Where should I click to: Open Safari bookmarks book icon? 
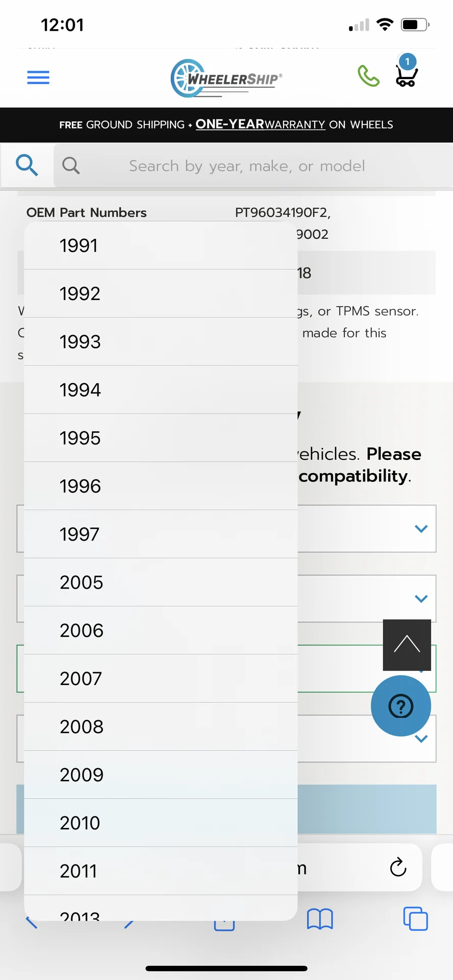tap(320, 919)
